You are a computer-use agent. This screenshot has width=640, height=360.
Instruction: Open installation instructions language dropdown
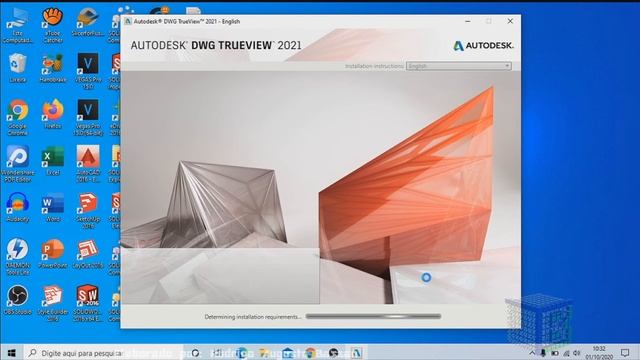(459, 66)
